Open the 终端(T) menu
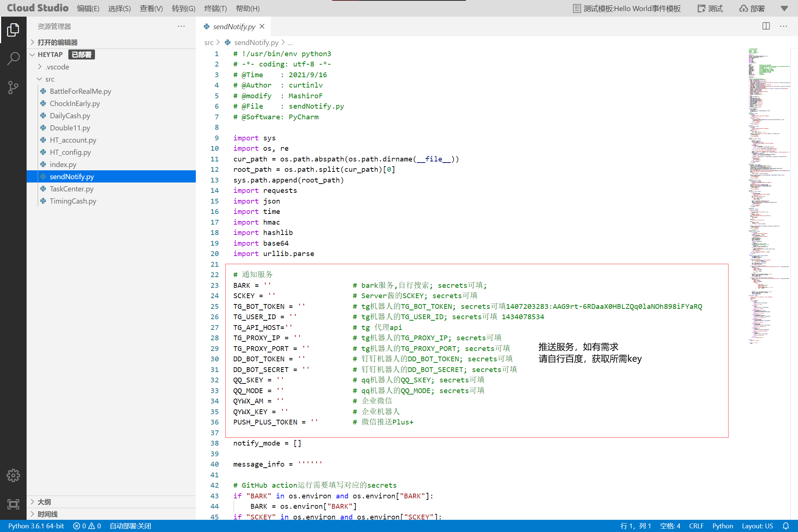The image size is (798, 532). pos(215,8)
